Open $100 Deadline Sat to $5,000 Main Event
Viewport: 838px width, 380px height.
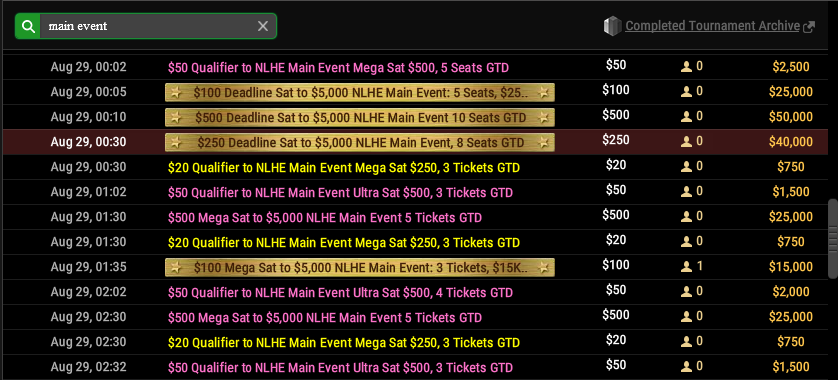click(360, 92)
